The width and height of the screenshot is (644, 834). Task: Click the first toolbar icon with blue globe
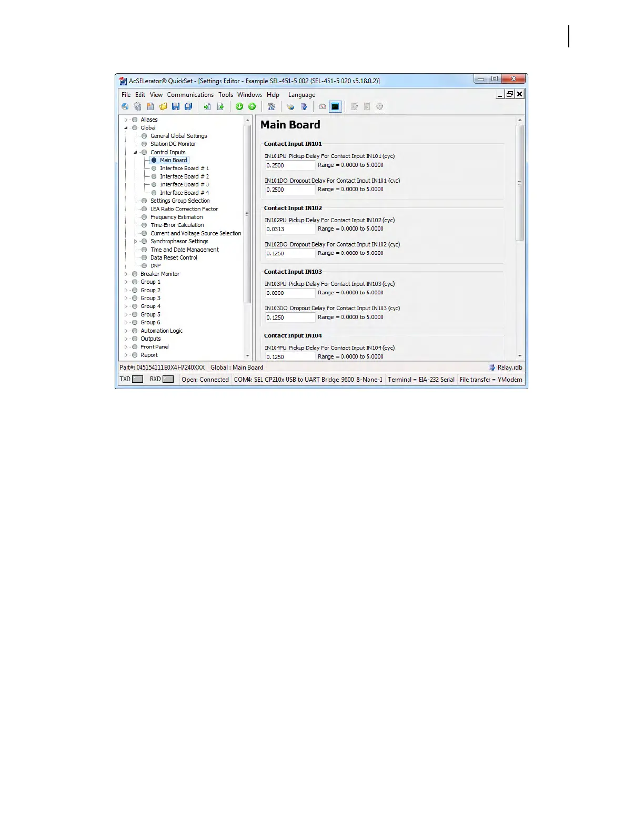pos(125,106)
